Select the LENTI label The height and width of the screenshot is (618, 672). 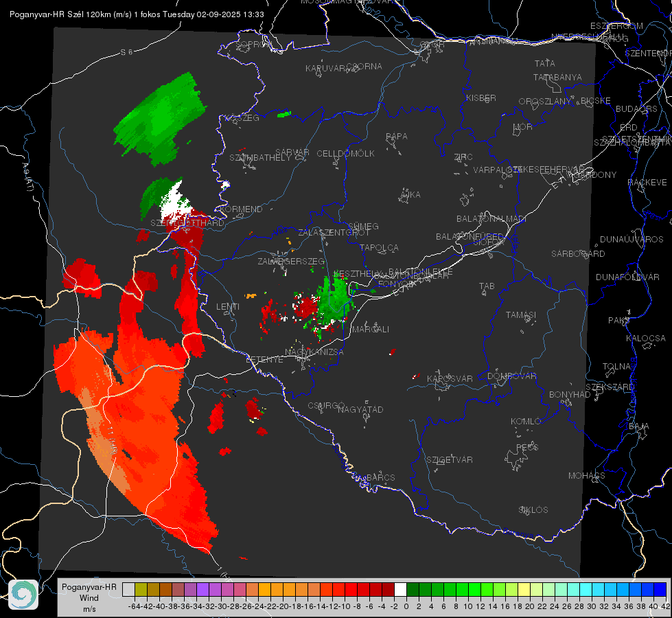[x=228, y=307]
